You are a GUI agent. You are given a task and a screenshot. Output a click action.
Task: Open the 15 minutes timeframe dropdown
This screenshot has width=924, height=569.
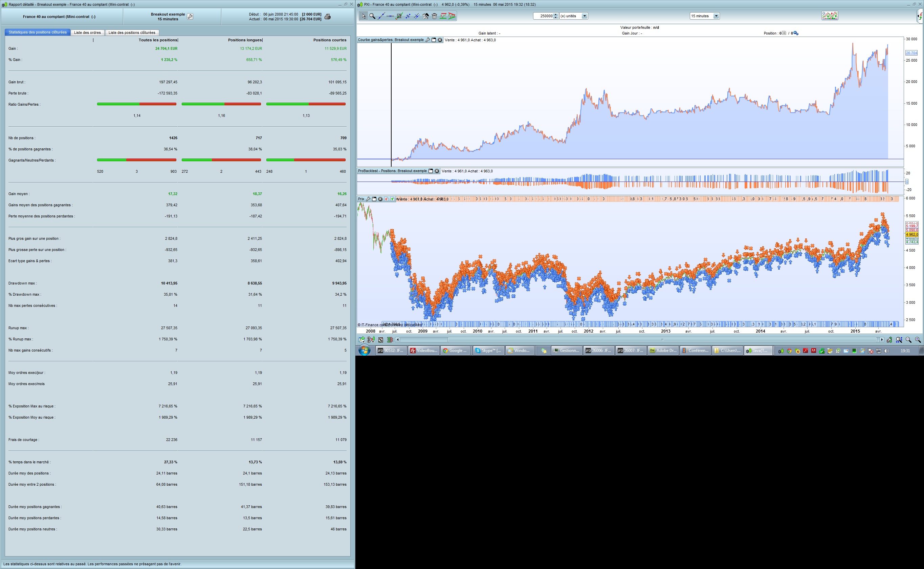[x=716, y=16]
